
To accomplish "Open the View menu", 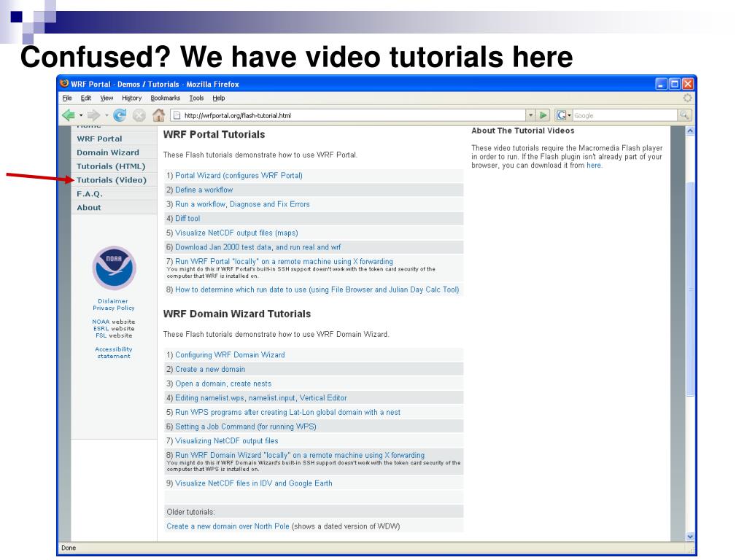I will [107, 98].
